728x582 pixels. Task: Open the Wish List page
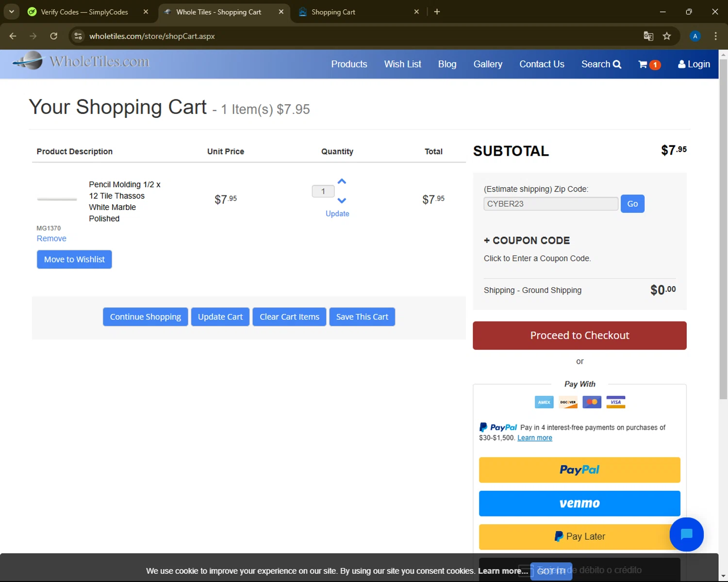click(402, 64)
